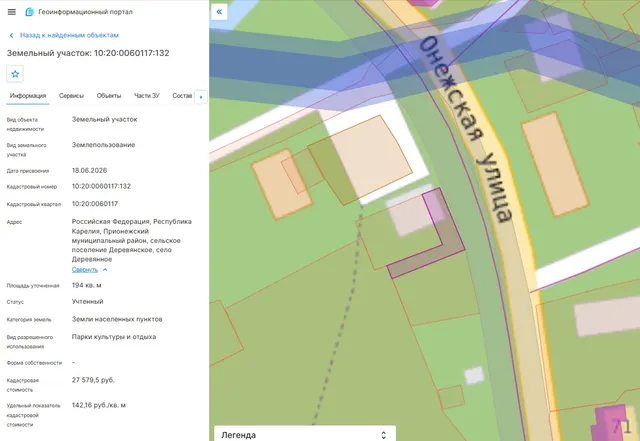Click the Вид объекта недвижимости label
This screenshot has height=441, width=640.
[x=25, y=124]
